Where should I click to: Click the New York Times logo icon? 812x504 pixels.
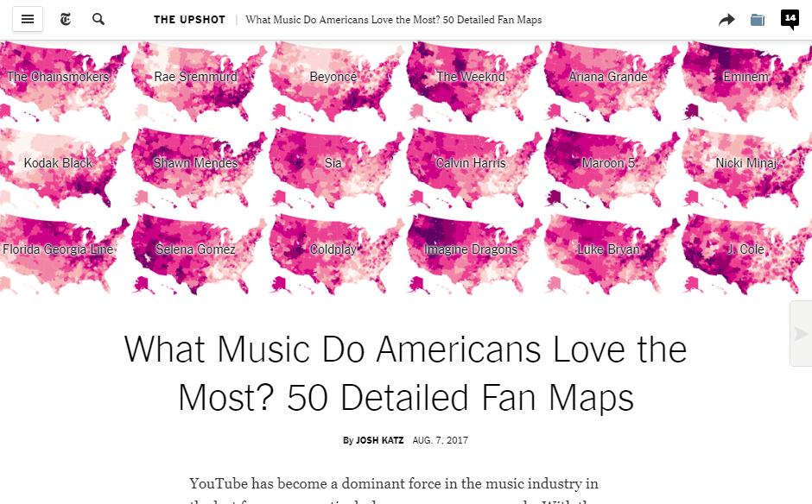point(67,19)
